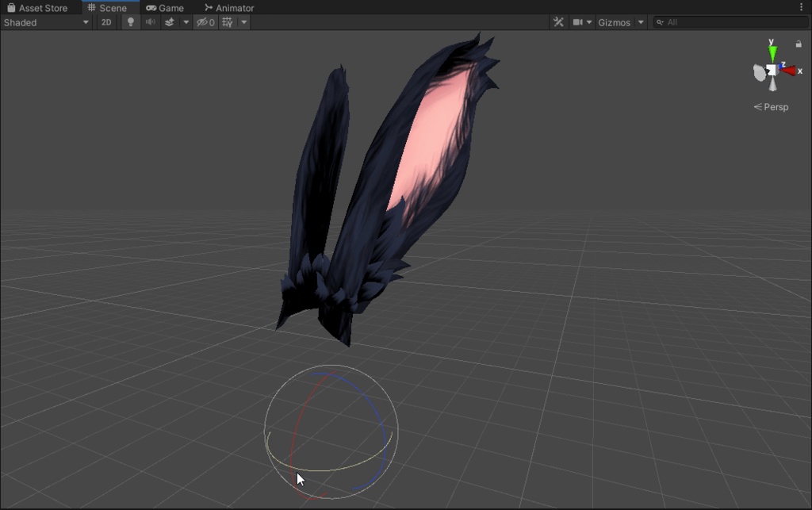Toggle the grid visibility icon
Screen dimensions: 812x510
[226, 22]
